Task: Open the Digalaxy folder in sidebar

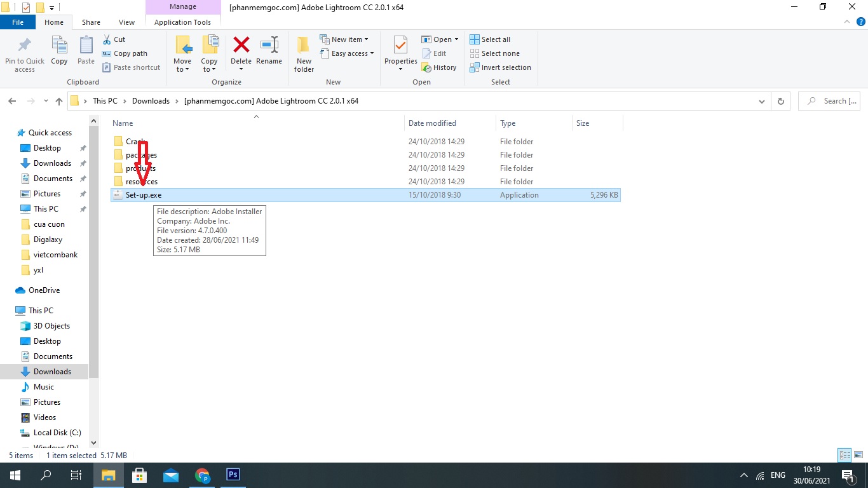Action: coord(48,240)
